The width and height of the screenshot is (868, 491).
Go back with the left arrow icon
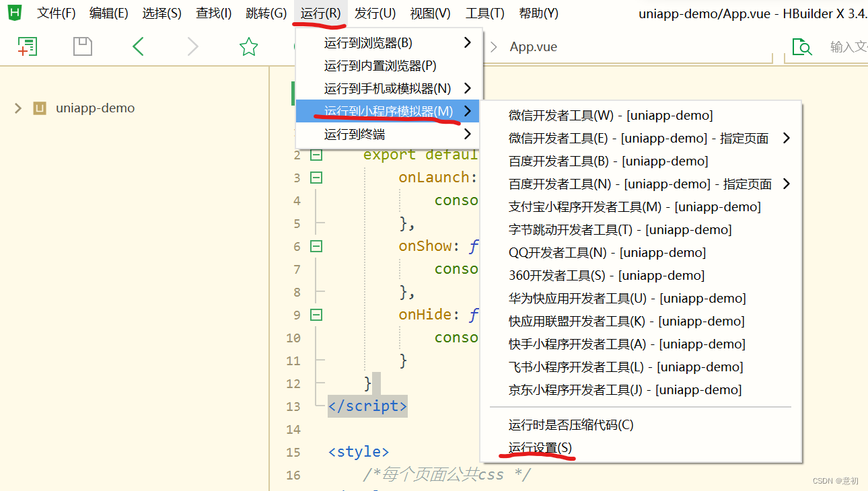138,46
